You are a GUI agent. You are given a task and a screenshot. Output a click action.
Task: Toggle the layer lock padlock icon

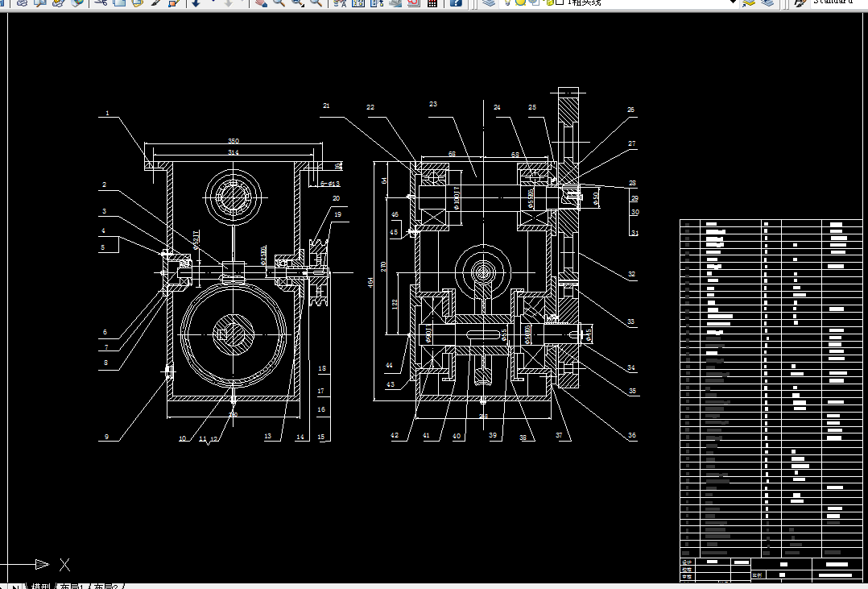[x=549, y=2]
